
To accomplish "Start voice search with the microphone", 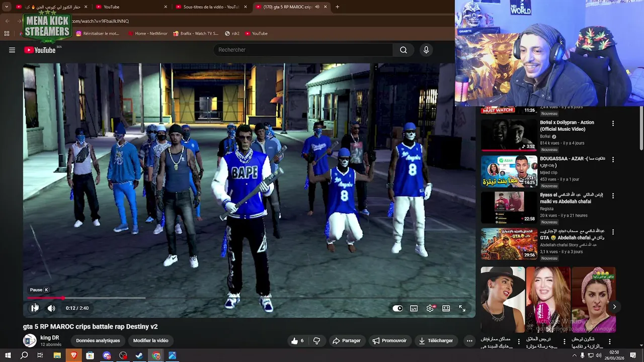I will [x=426, y=50].
